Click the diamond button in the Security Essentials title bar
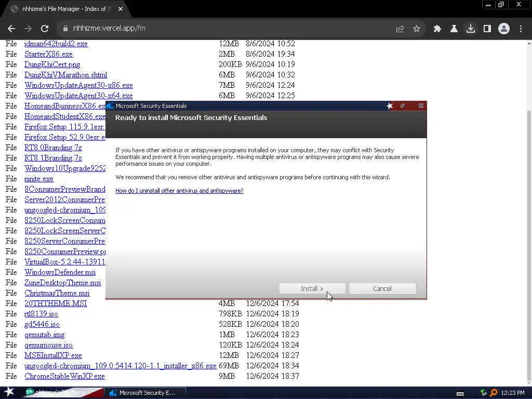 pos(403,106)
